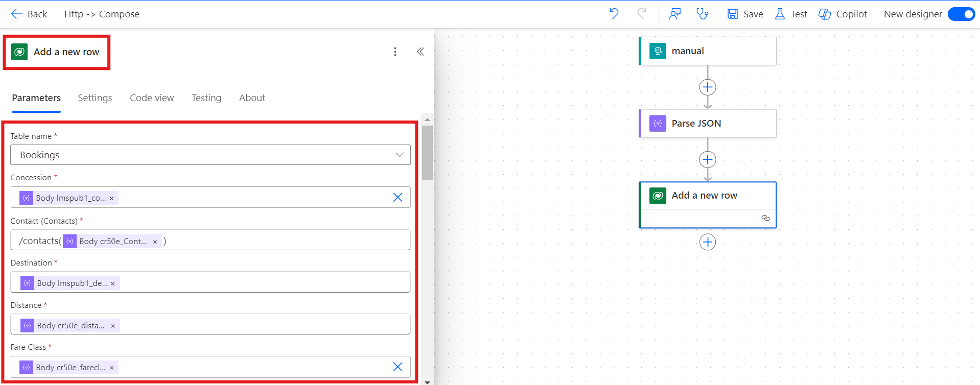Switch to the Settings tab
The height and width of the screenshot is (385, 980).
point(95,98)
